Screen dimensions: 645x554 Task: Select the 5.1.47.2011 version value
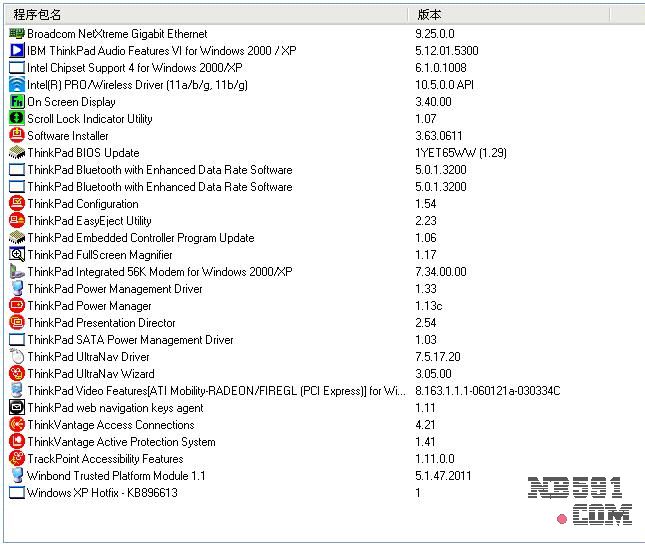[443, 476]
